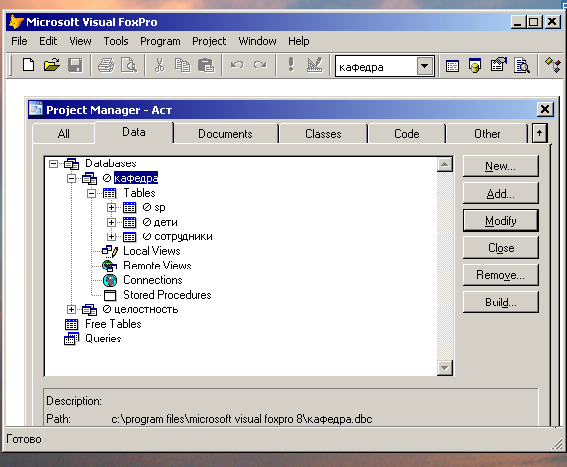
Task: Click the Cut scissors icon
Action: tap(159, 65)
